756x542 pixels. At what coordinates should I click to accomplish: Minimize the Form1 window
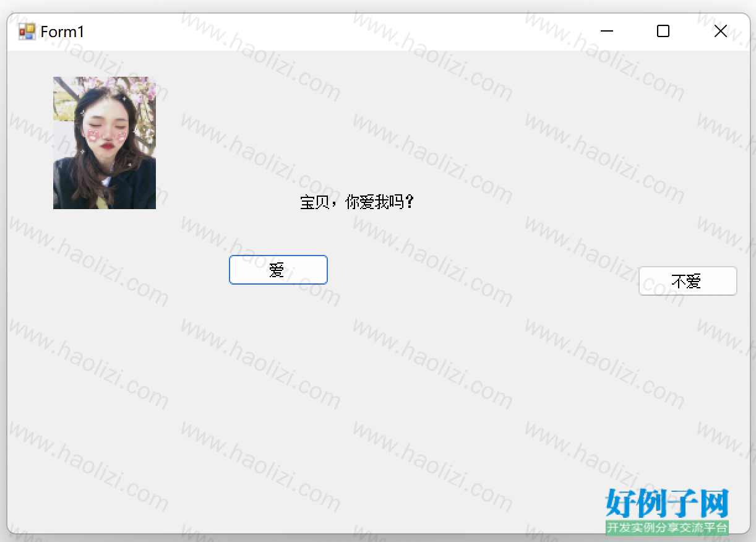(x=606, y=32)
